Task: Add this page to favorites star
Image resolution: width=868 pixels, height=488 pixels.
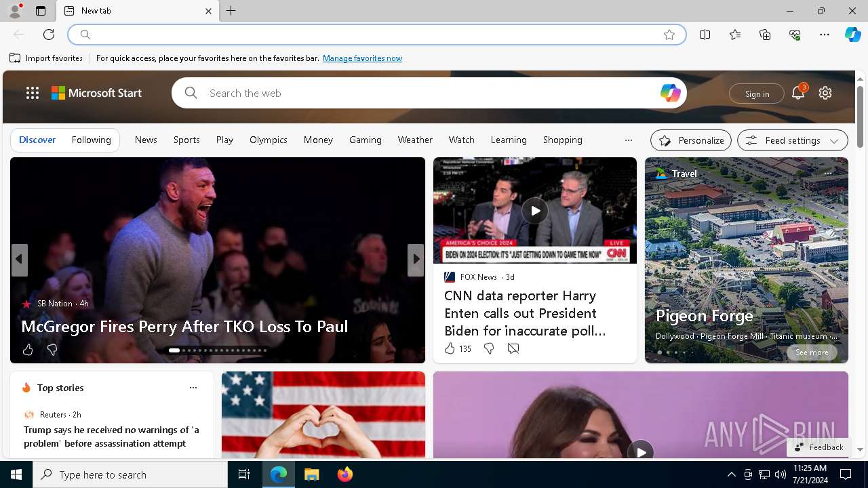Action: point(669,35)
